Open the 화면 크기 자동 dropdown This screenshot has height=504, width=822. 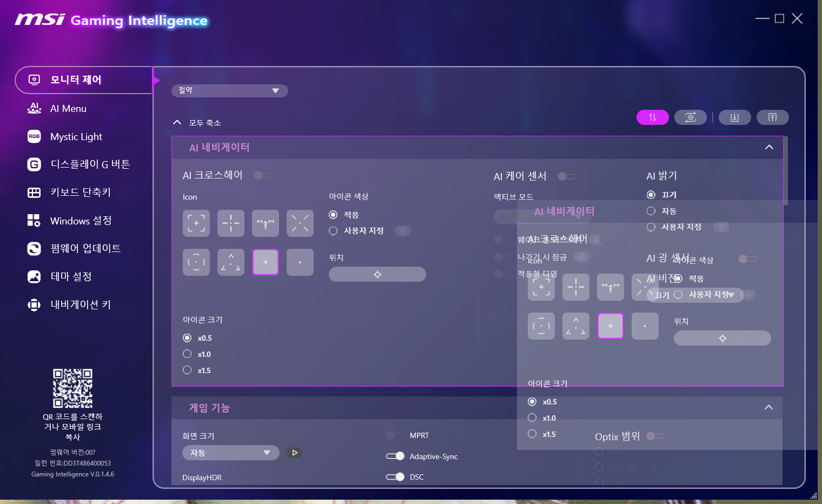coord(230,453)
